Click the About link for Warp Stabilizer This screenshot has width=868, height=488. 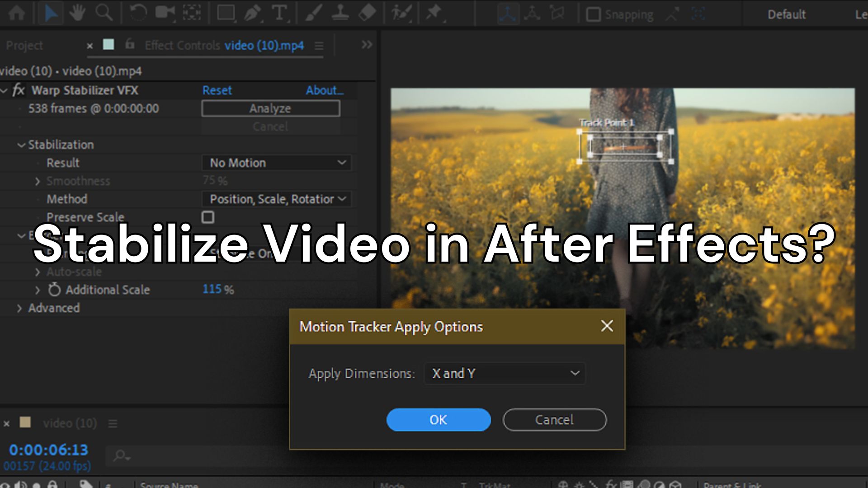coord(325,90)
